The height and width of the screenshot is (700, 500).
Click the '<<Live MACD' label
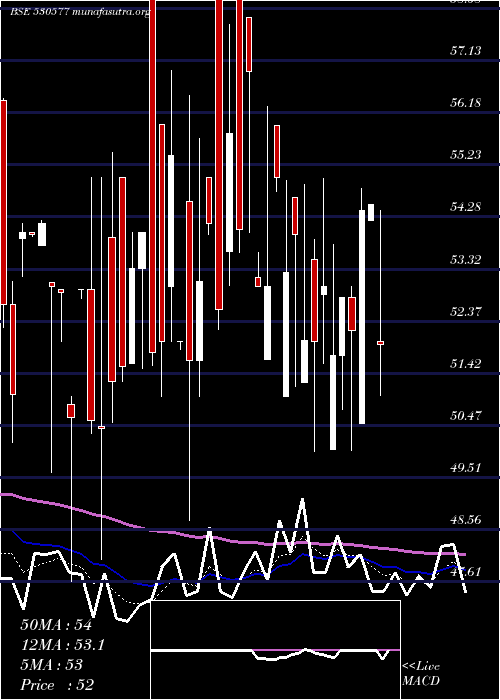(x=421, y=674)
